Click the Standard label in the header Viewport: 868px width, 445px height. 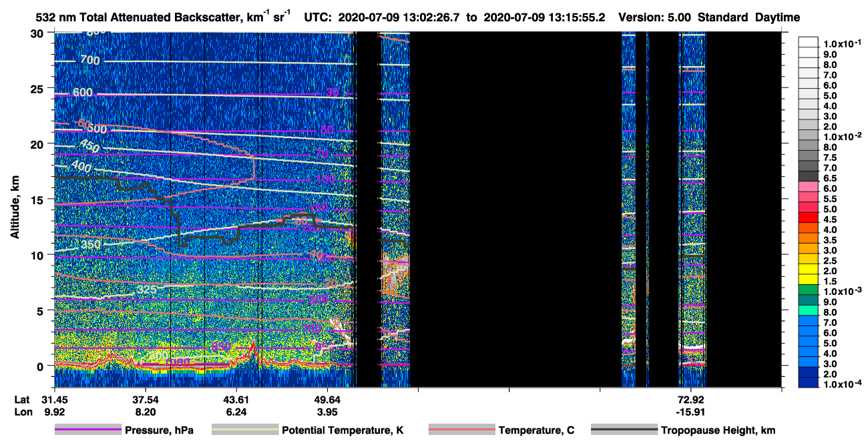coord(724,18)
